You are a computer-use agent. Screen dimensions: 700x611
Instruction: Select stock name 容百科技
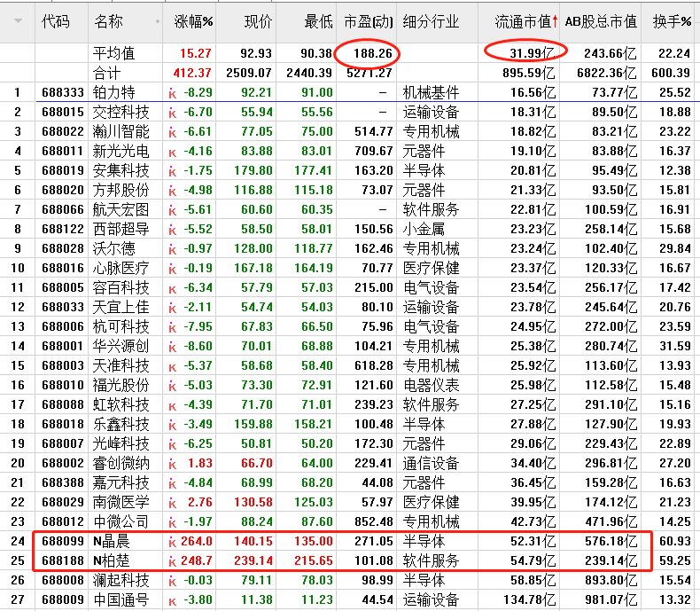click(x=121, y=287)
